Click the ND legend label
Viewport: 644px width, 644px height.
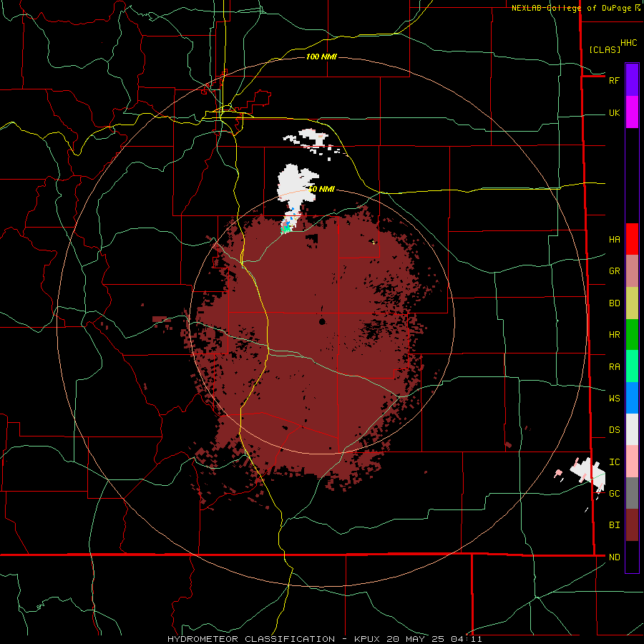(x=614, y=557)
